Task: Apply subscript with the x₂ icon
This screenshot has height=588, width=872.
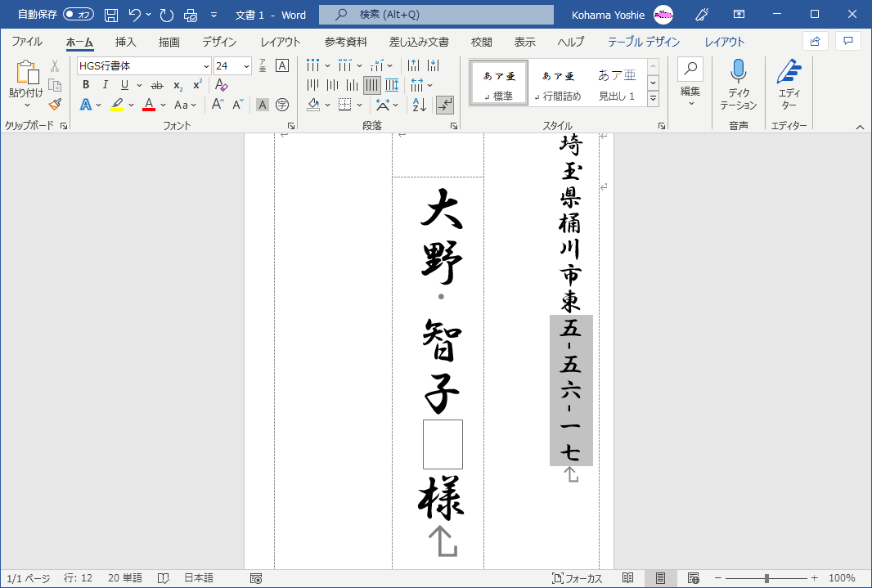Action: coord(178,86)
